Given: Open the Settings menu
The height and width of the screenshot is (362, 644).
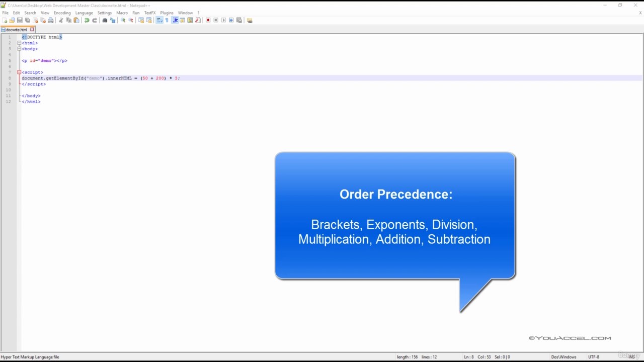Looking at the screenshot, I should [104, 13].
